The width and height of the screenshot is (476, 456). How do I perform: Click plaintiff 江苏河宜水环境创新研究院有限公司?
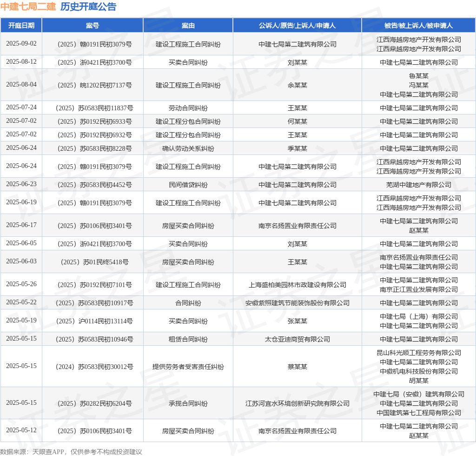click(x=297, y=403)
